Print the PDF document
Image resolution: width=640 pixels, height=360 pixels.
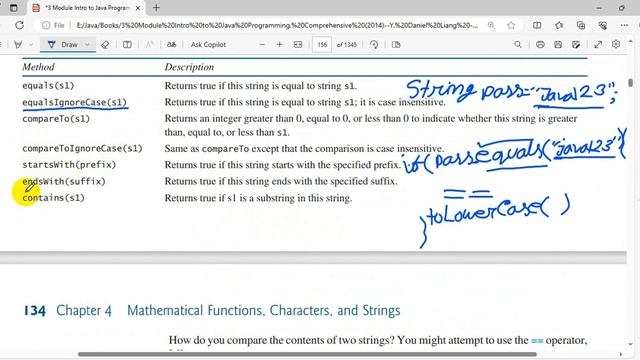click(540, 44)
